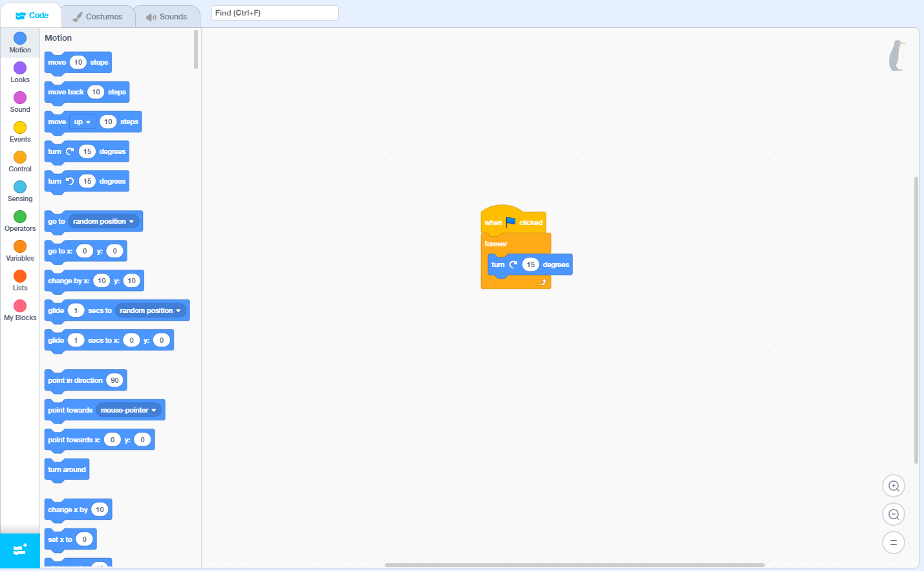
Task: Open the My Blocks category
Action: tap(19, 310)
